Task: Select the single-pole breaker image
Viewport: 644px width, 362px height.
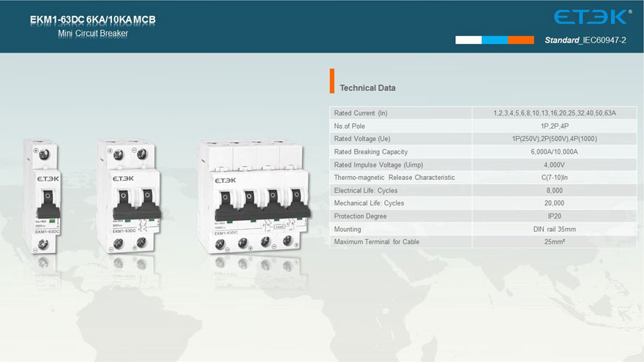Action: [x=42, y=196]
